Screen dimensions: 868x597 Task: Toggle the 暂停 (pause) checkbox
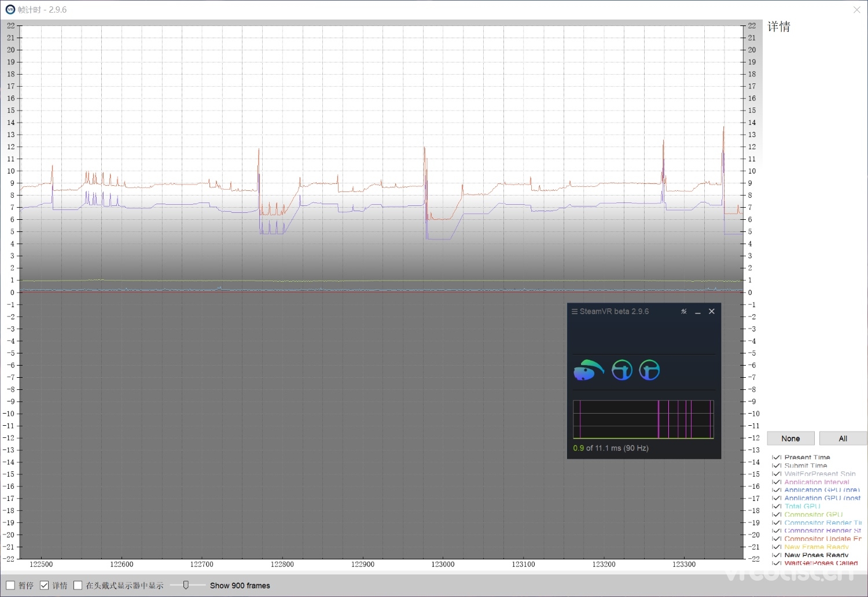tap(10, 585)
